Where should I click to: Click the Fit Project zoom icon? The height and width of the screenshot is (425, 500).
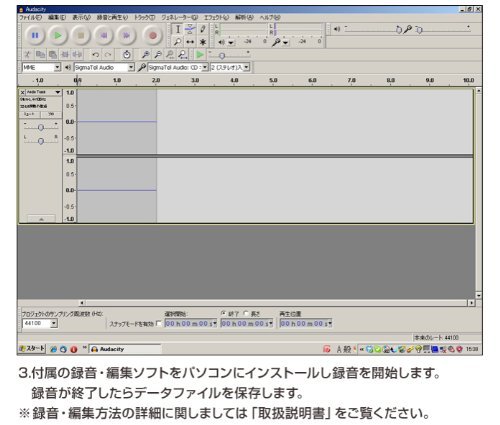point(182,54)
